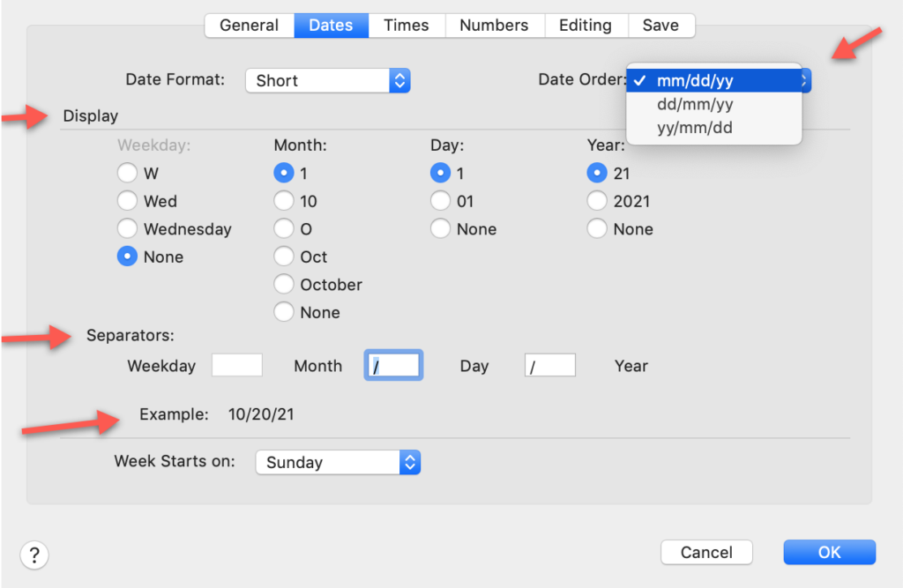The width and height of the screenshot is (903, 588).
Task: Select the October month radio button
Action: 284,285
